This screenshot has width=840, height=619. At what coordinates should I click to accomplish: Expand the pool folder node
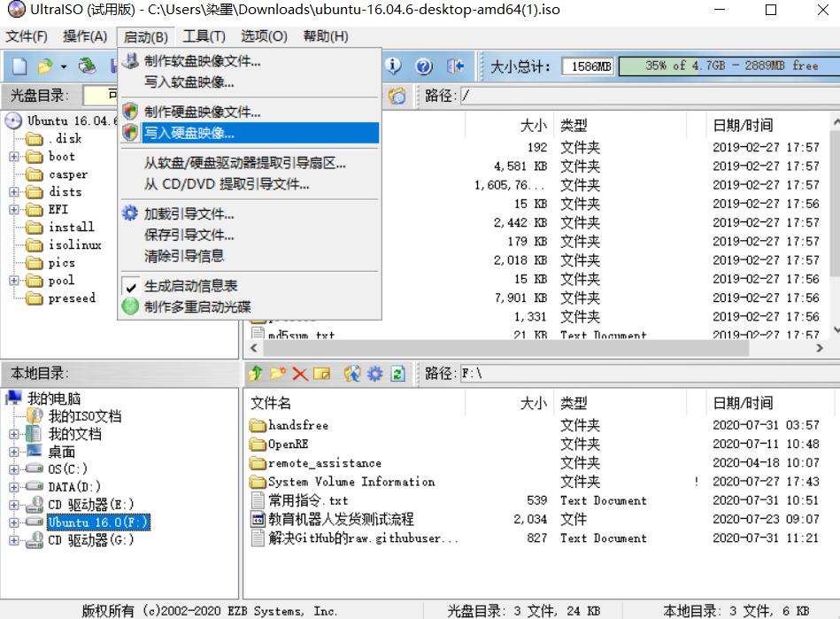14,281
